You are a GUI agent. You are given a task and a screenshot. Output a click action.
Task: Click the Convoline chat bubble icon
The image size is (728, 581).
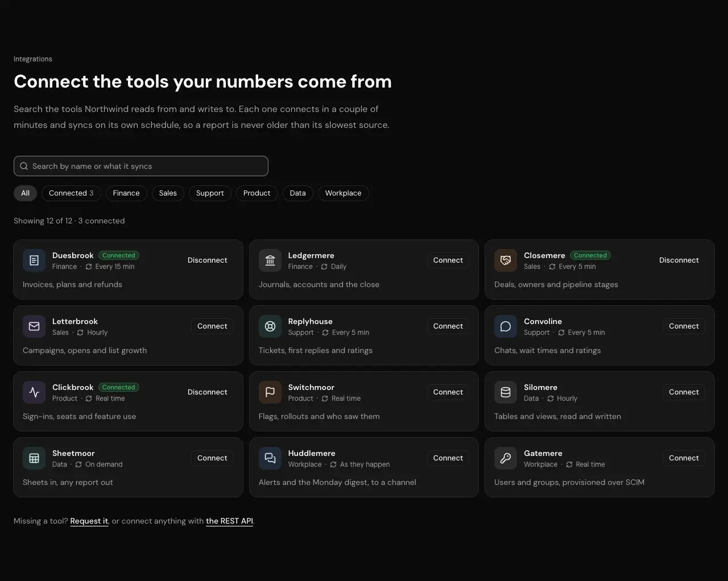[506, 326]
